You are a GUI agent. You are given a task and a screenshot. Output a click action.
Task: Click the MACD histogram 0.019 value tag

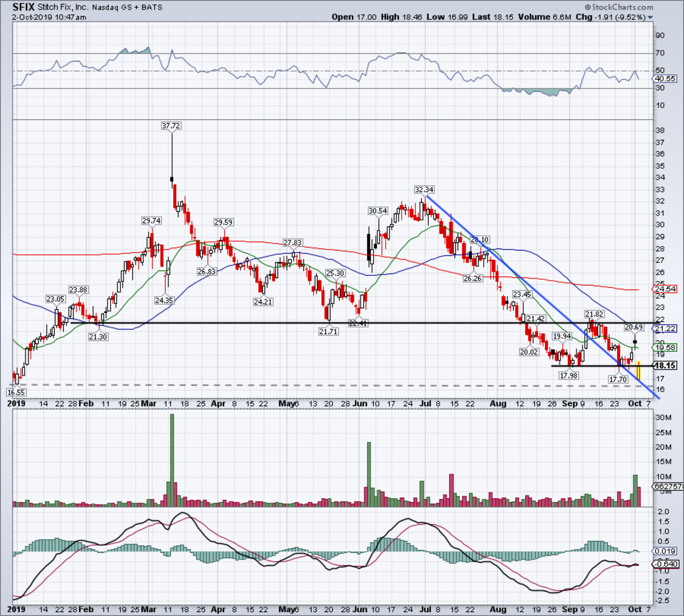(665, 551)
